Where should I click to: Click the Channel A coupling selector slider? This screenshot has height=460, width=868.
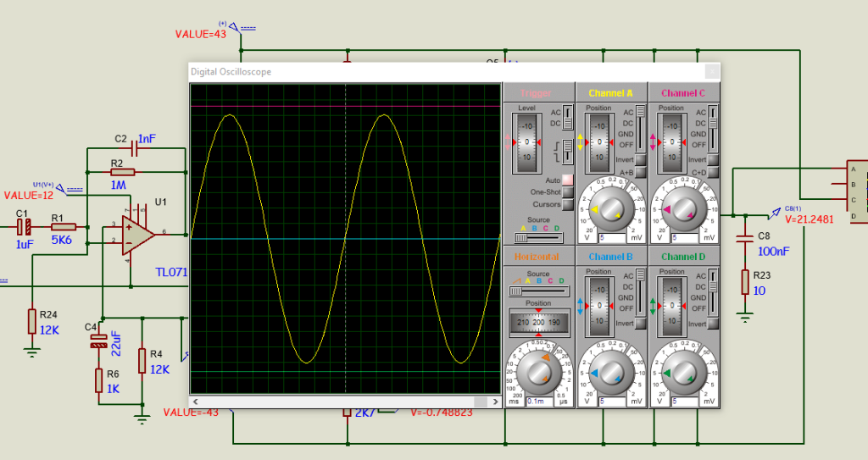tap(641, 127)
